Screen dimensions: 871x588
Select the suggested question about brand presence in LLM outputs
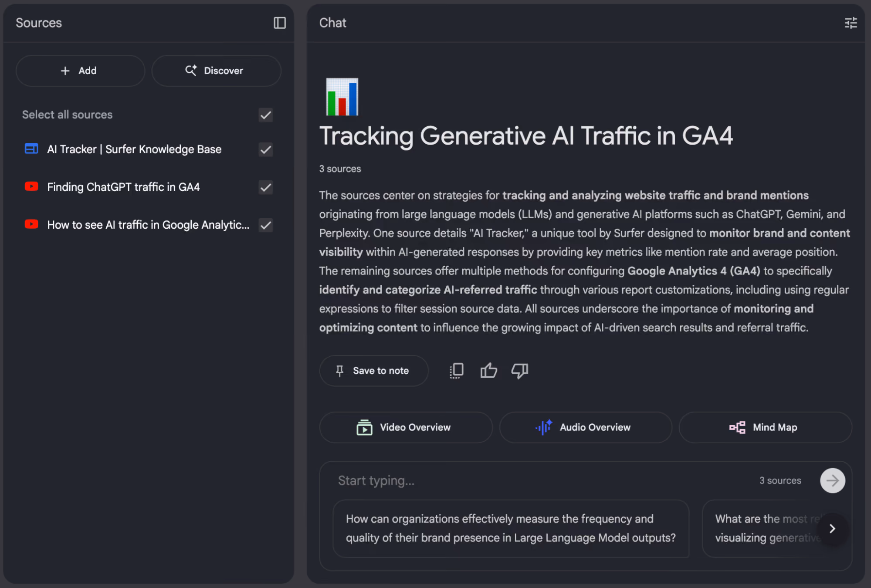(x=511, y=528)
